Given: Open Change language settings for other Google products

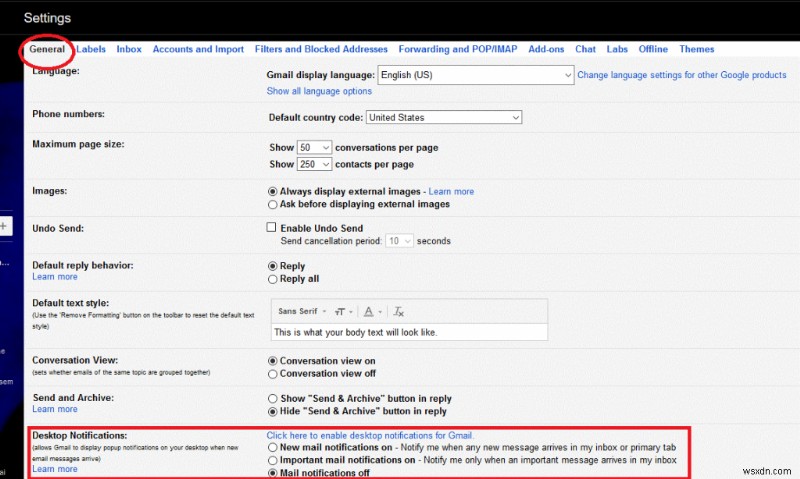Looking at the screenshot, I should click(682, 75).
